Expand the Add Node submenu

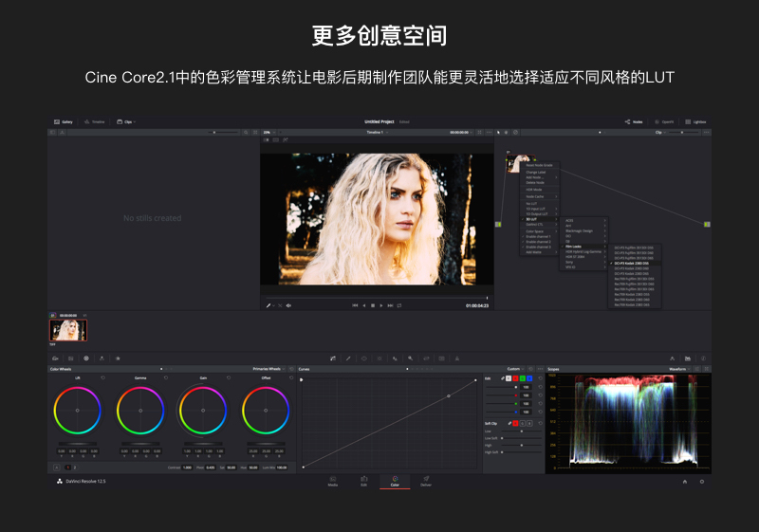pyautogui.click(x=537, y=177)
